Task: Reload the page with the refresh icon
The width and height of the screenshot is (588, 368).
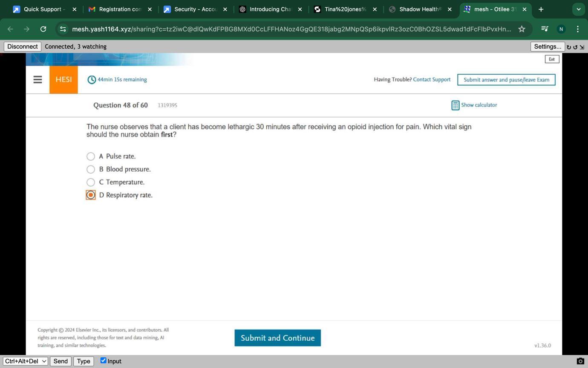Action: pyautogui.click(x=43, y=29)
